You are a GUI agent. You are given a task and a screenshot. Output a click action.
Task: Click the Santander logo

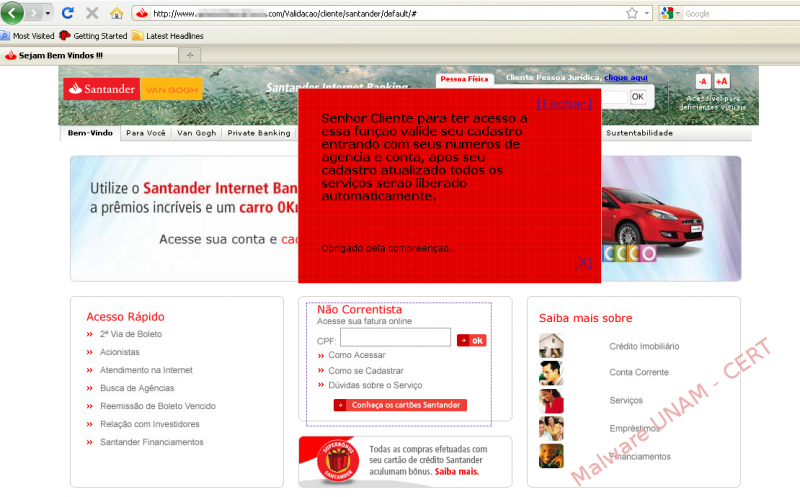click(102, 89)
